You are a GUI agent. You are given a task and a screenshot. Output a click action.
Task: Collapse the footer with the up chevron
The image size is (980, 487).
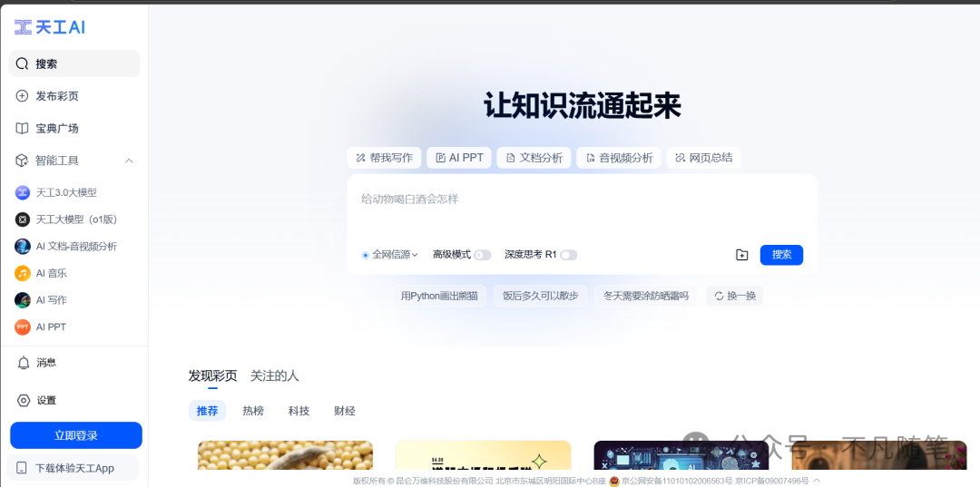click(x=817, y=481)
